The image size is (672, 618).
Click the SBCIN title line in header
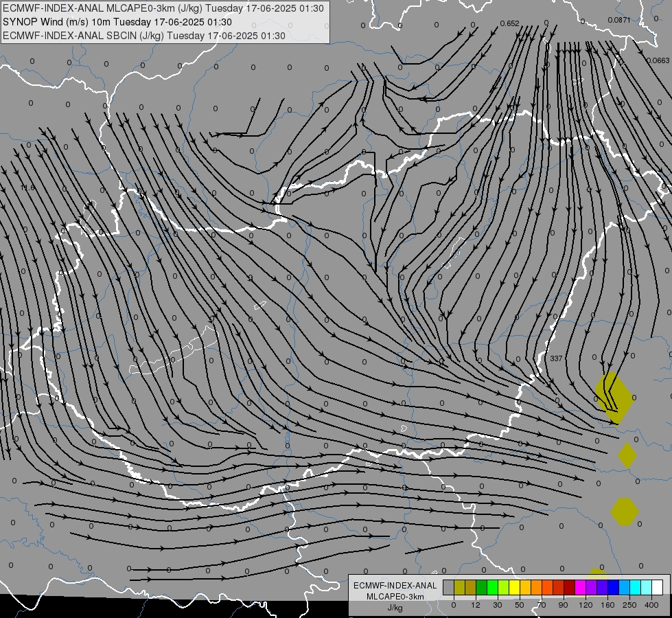coord(144,36)
